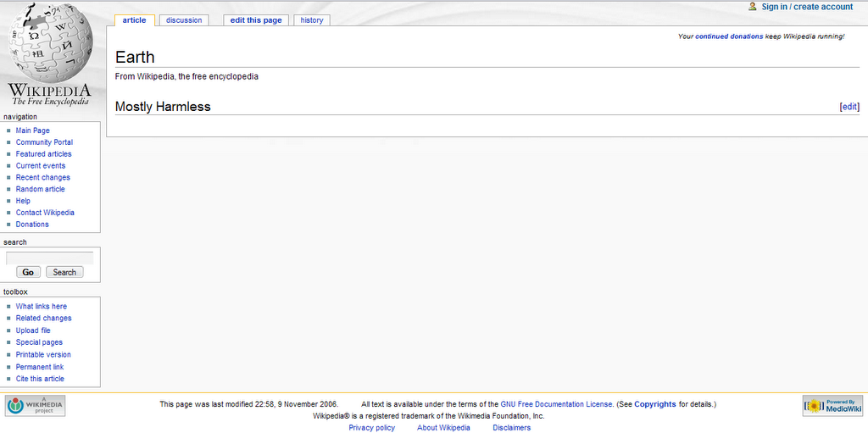The width and height of the screenshot is (868, 433).
Task: Open the Help link
Action: click(23, 201)
